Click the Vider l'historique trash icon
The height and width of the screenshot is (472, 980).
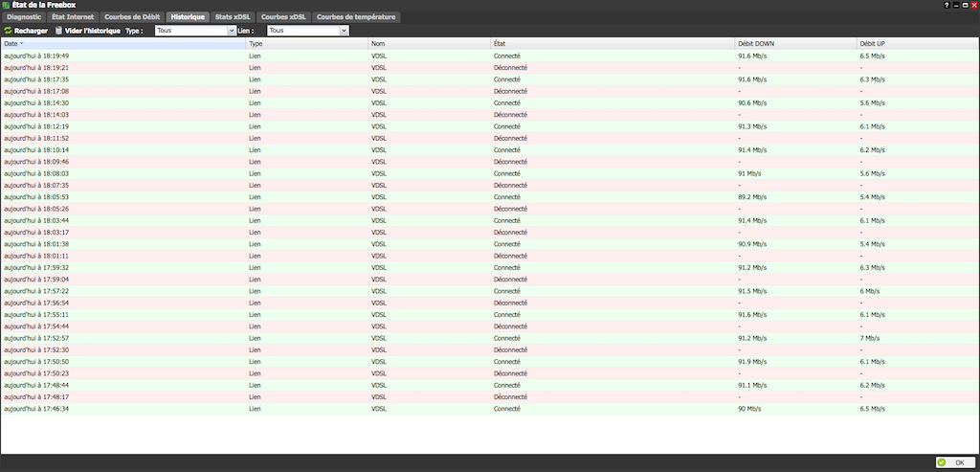click(58, 31)
